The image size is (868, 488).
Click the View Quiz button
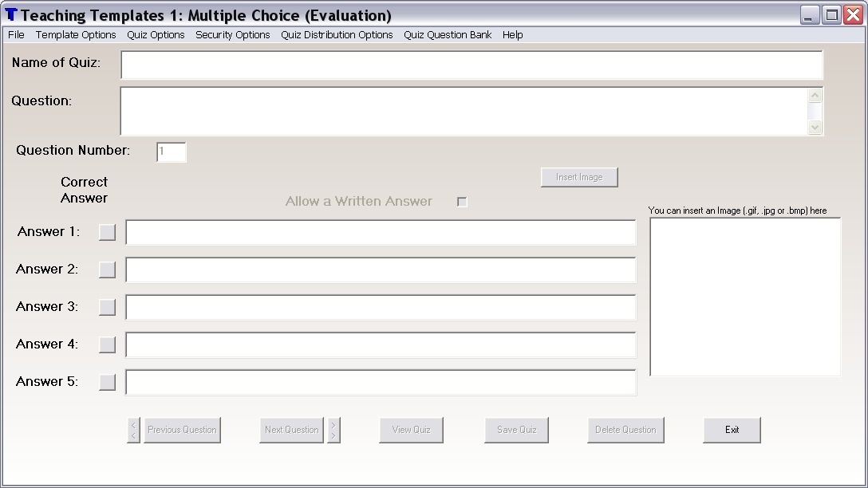tap(412, 430)
